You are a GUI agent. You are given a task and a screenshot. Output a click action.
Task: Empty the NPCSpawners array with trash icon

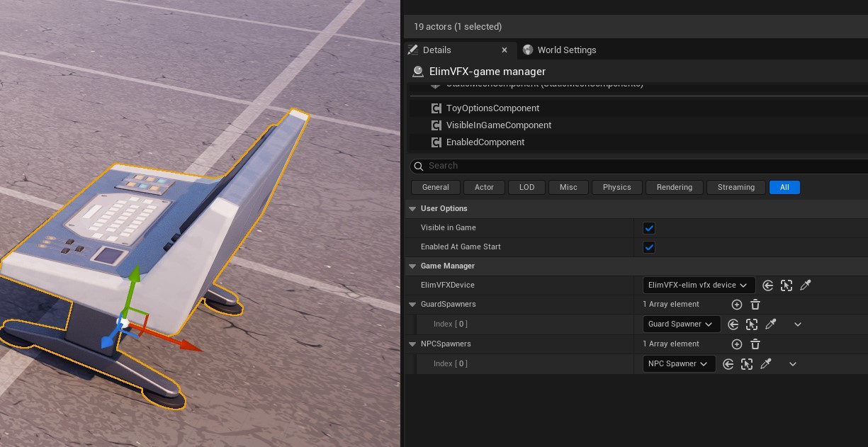[x=755, y=344]
